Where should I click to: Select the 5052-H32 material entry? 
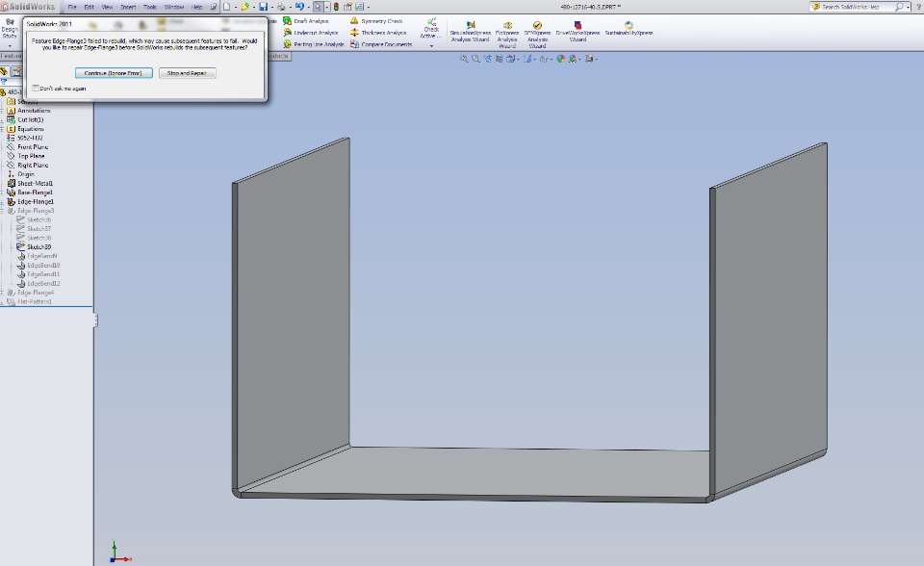point(30,138)
